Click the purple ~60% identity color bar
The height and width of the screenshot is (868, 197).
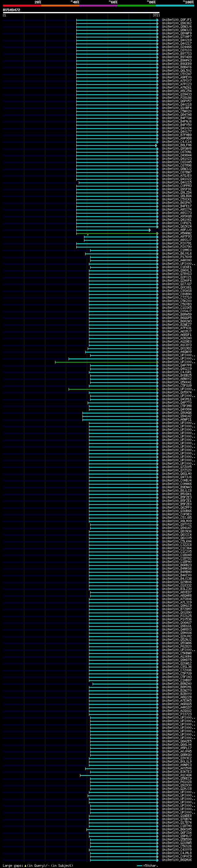[x=99, y=6]
